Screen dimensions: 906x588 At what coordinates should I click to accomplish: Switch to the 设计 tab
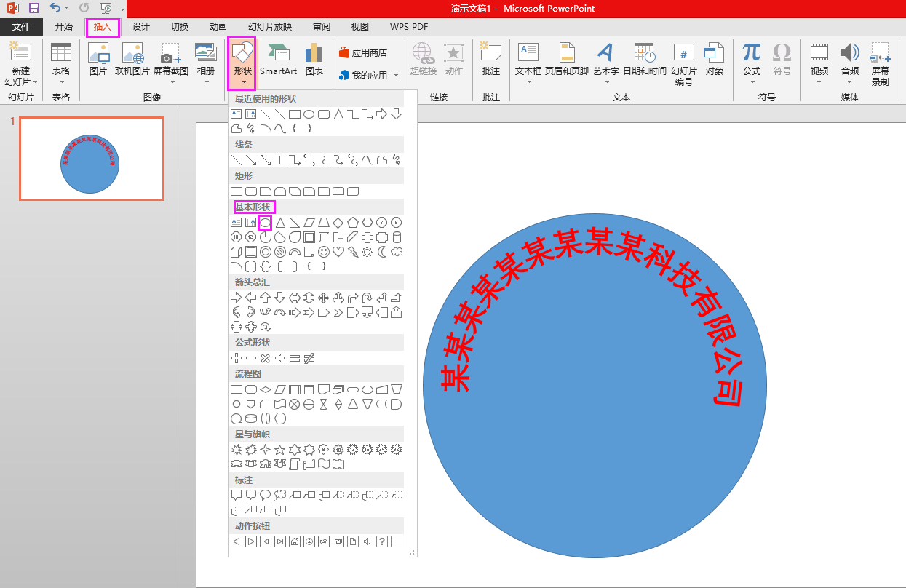pyautogui.click(x=140, y=26)
